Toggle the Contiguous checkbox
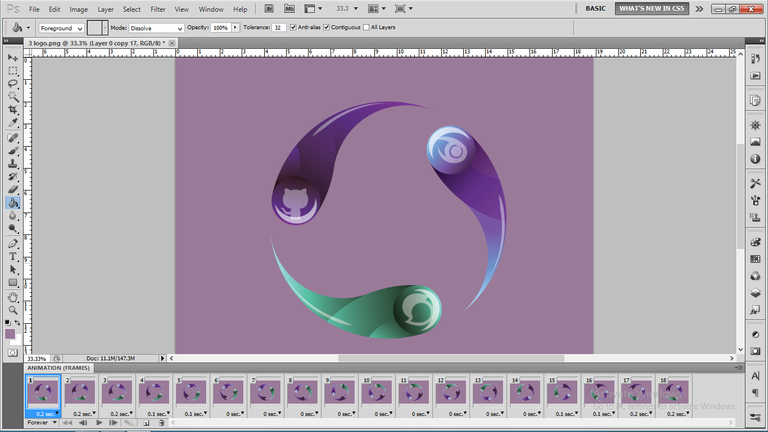768x432 pixels. (326, 27)
